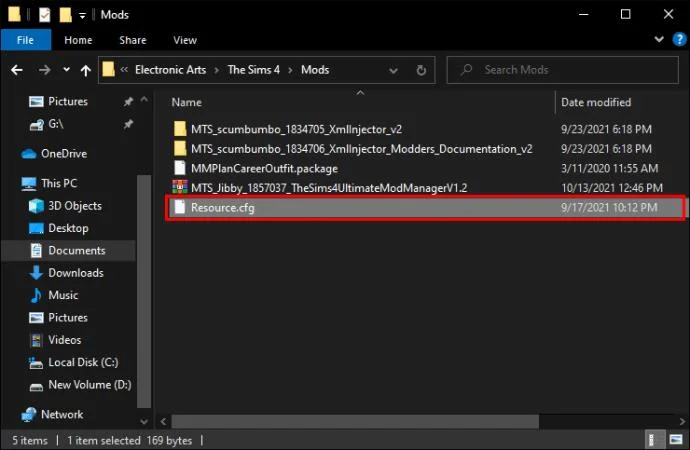The image size is (690, 450).
Task: Switch to the View ribbon tab
Action: pos(185,40)
